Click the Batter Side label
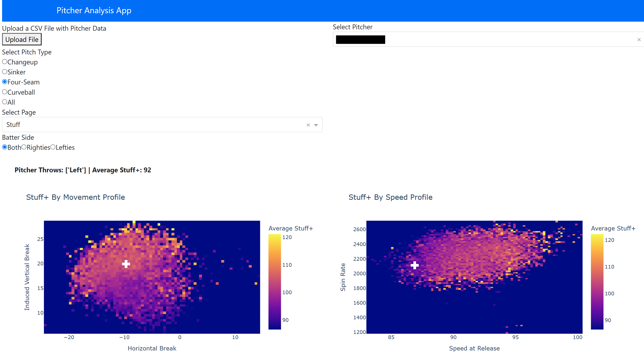 (18, 138)
